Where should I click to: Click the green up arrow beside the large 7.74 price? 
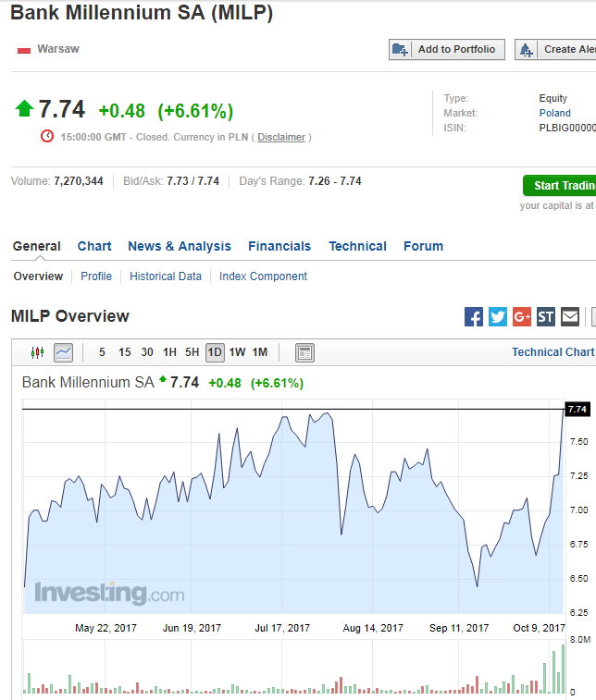(24, 108)
